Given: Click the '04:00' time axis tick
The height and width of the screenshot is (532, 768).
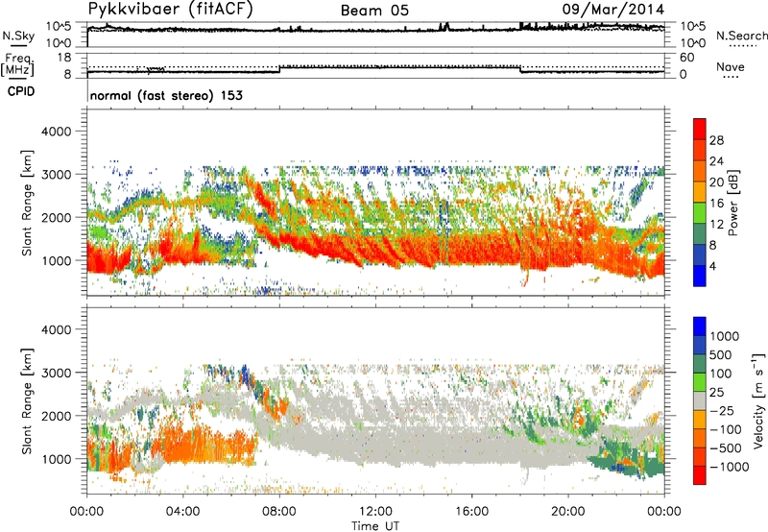Looking at the screenshot, I should [183, 512].
